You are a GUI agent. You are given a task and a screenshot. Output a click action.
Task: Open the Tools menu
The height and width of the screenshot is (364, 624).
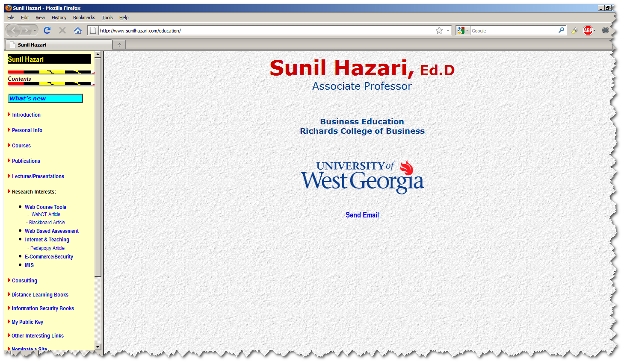107,18
